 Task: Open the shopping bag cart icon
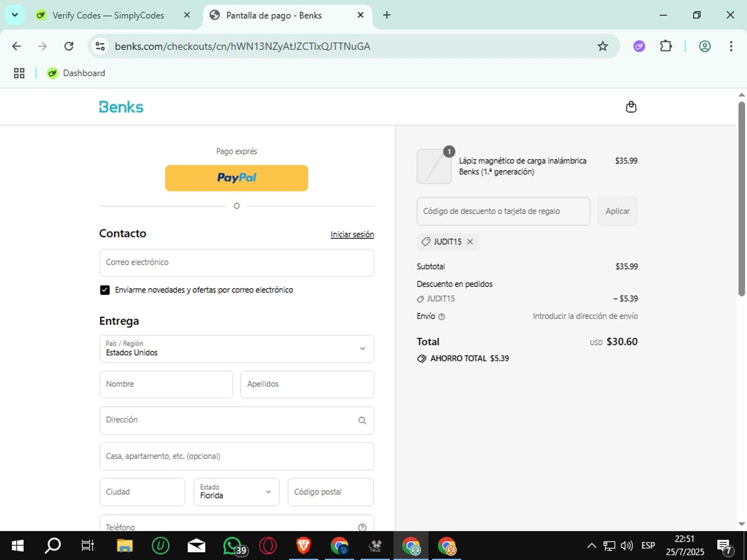[631, 107]
